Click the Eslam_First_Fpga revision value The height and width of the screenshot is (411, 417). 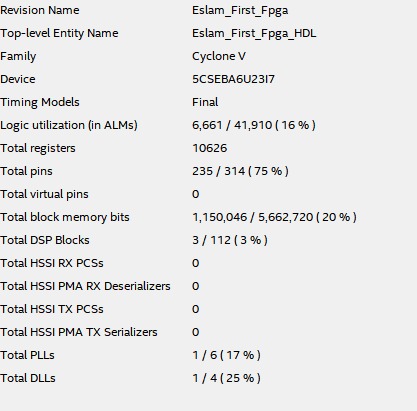pos(240,11)
